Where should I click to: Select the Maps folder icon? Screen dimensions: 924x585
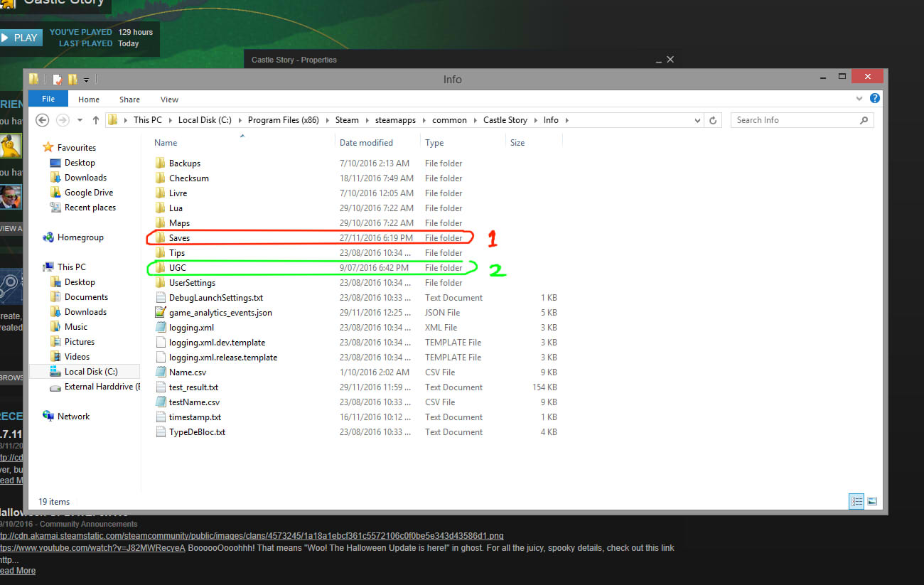pos(160,223)
